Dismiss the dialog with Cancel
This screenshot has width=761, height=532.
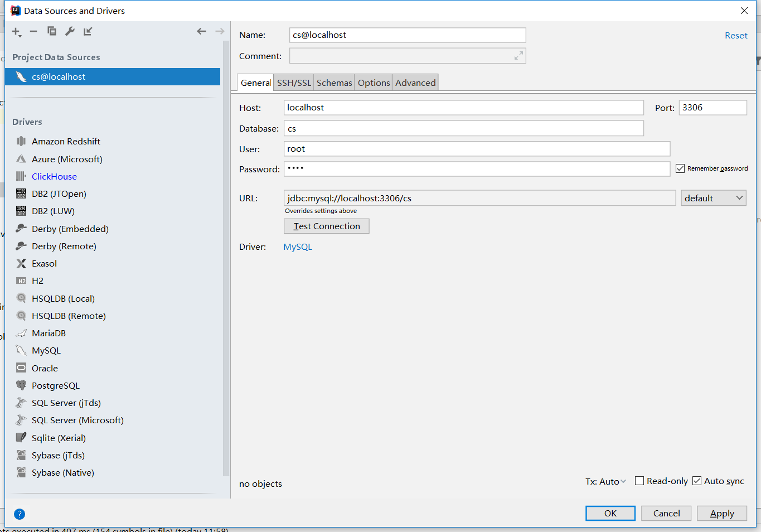coord(666,513)
